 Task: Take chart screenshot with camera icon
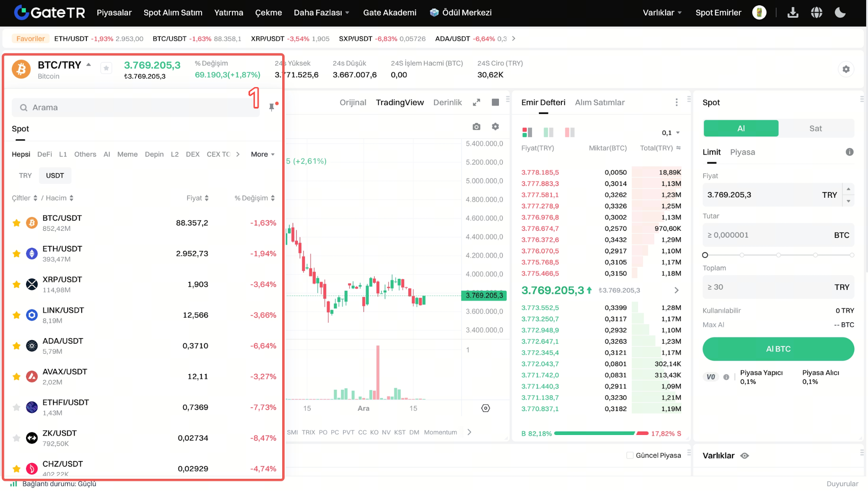pyautogui.click(x=476, y=126)
